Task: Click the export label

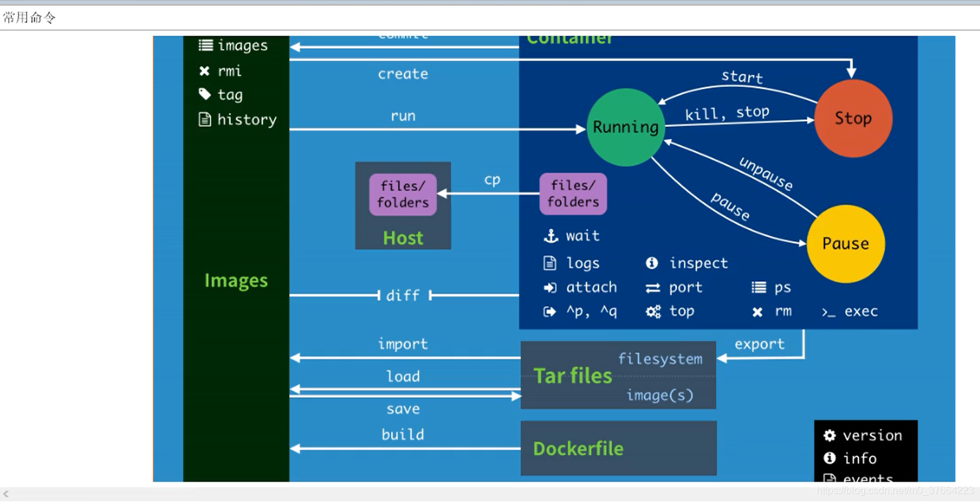Action: point(760,344)
